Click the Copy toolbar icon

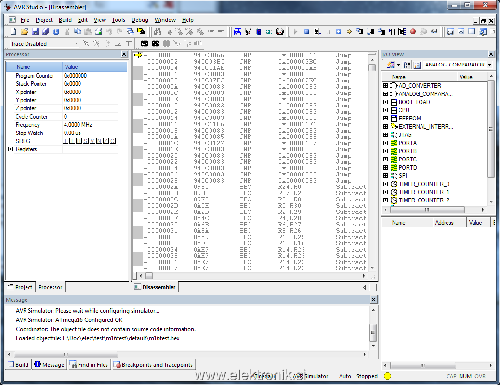pyautogui.click(x=77, y=32)
